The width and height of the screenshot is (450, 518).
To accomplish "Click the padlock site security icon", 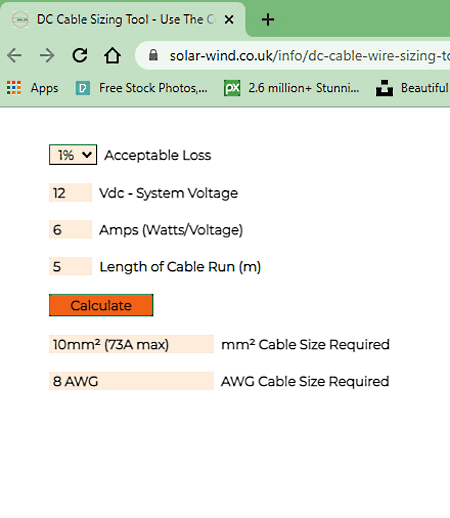I will [153, 55].
